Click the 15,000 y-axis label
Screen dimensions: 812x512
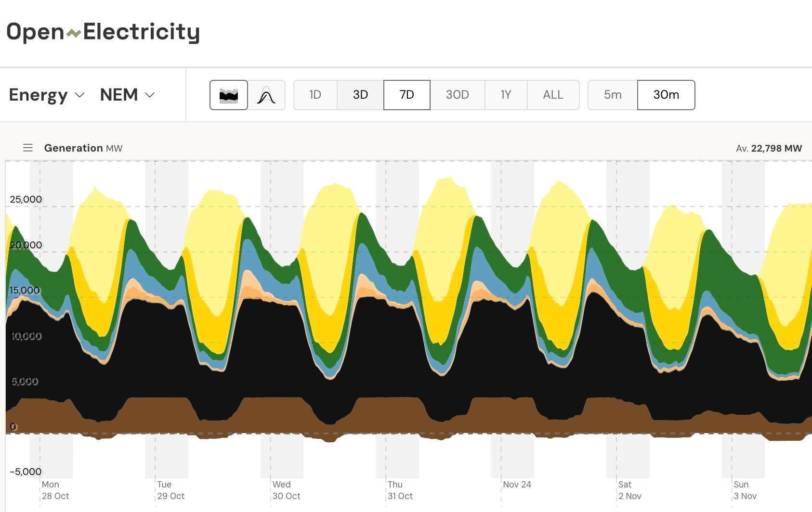pyautogui.click(x=25, y=290)
